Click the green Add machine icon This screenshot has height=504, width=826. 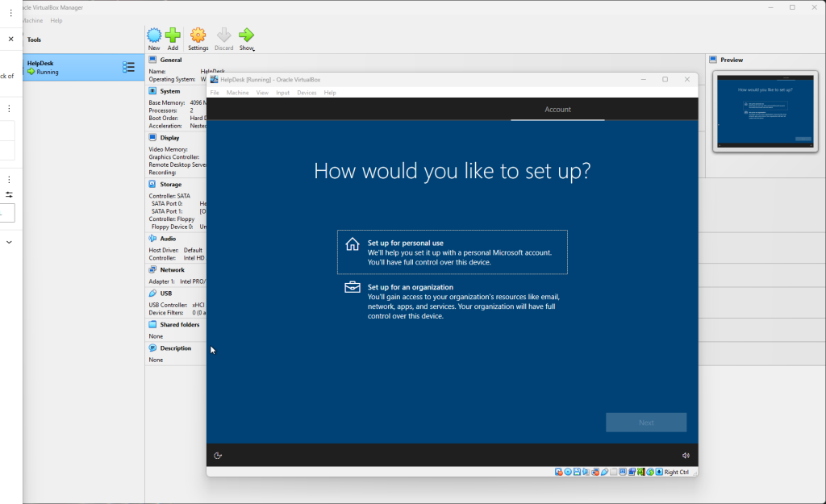pos(173,35)
